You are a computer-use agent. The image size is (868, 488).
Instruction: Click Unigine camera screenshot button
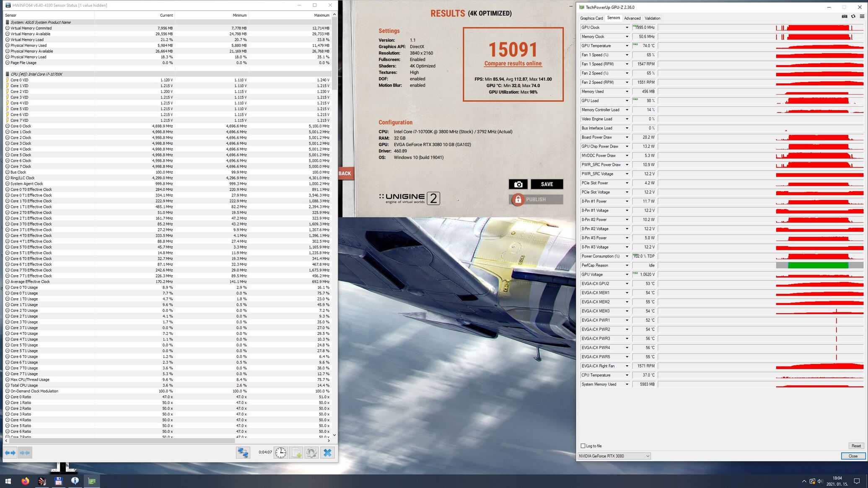tap(518, 184)
